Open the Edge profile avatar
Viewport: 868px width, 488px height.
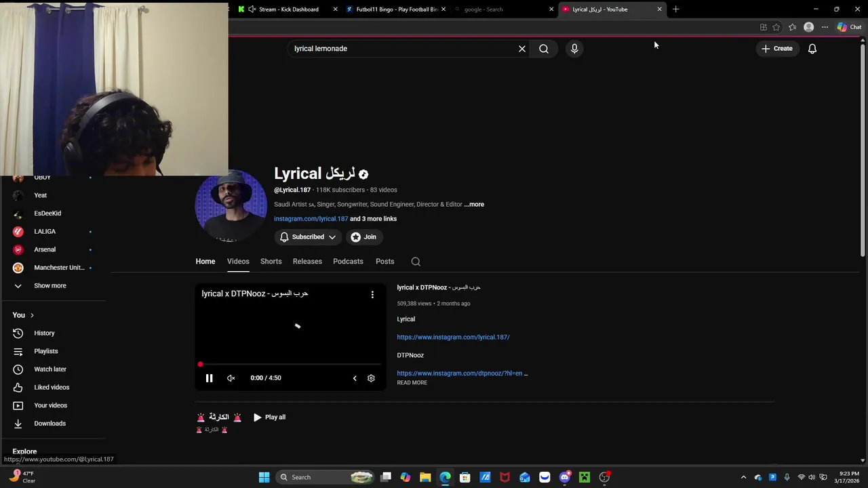coord(808,27)
